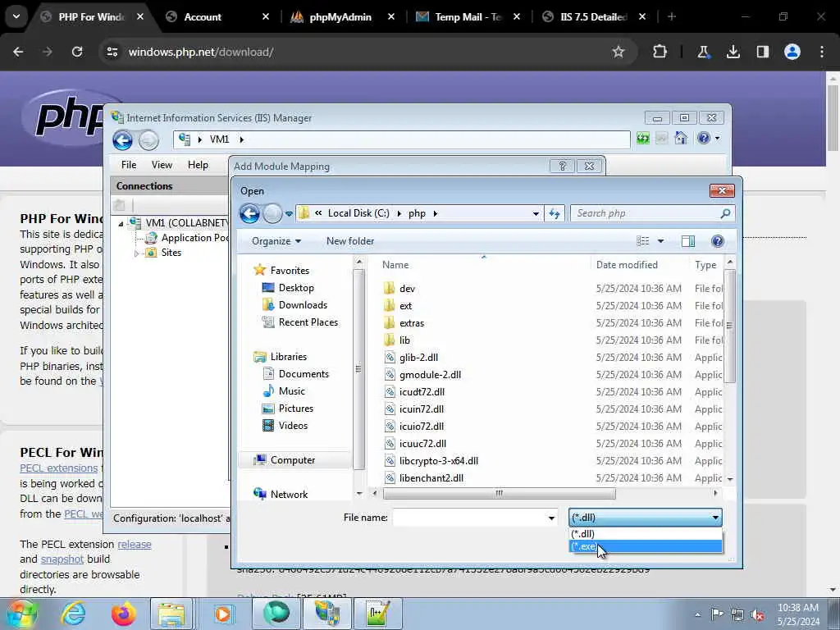Open Music library
This screenshot has width=840, height=630.
(x=291, y=391)
